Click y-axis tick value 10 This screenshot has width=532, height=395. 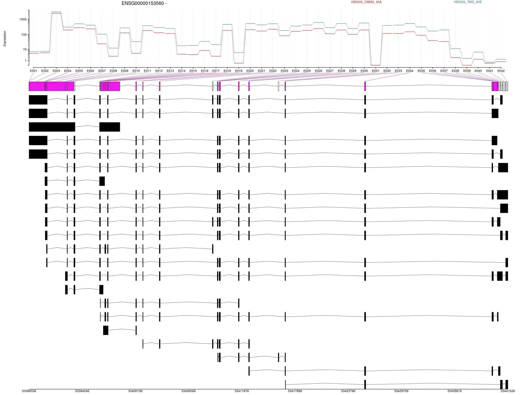(25, 49)
